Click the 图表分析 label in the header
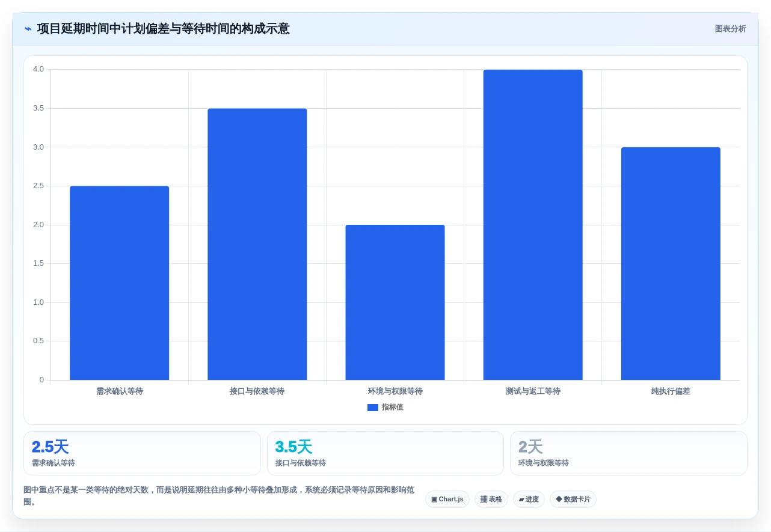This screenshot has height=532, width=771. pos(730,29)
